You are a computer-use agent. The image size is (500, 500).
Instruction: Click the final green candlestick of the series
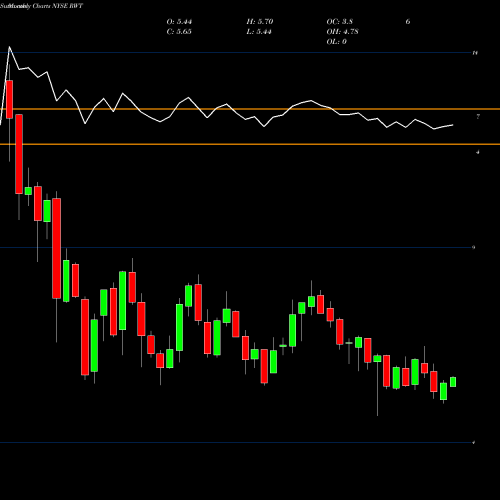pyautogui.click(x=453, y=382)
